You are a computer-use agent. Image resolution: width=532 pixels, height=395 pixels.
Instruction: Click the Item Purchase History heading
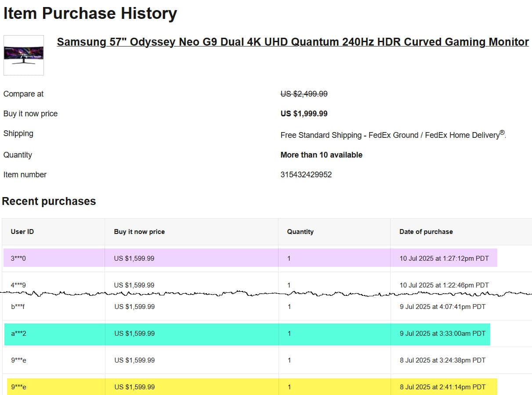90,14
